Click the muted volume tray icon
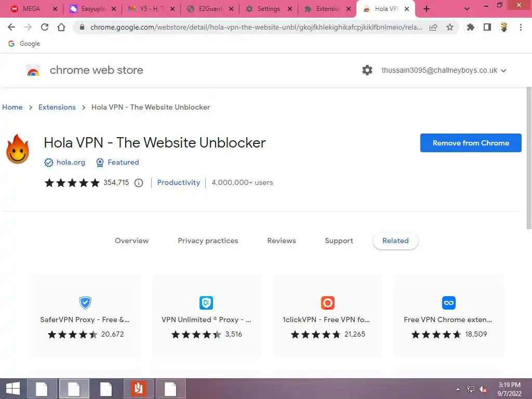 point(483,389)
